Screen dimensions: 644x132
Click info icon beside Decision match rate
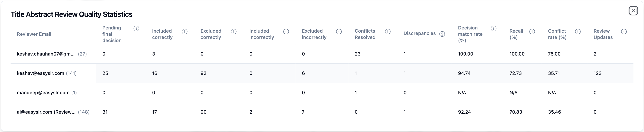pyautogui.click(x=493, y=28)
